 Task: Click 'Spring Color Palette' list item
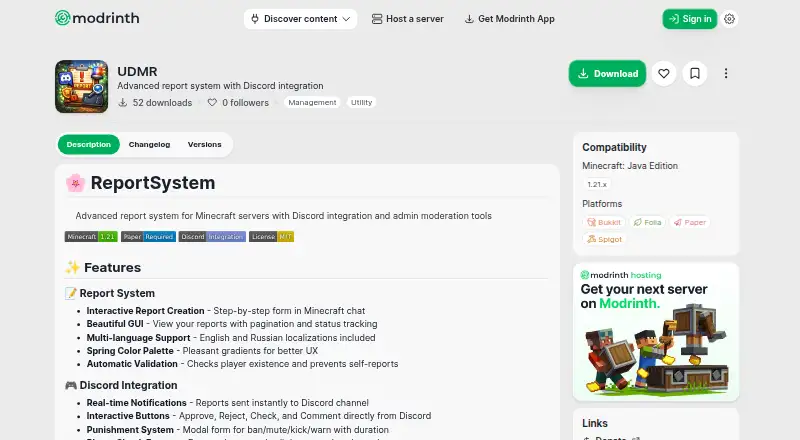click(x=202, y=351)
